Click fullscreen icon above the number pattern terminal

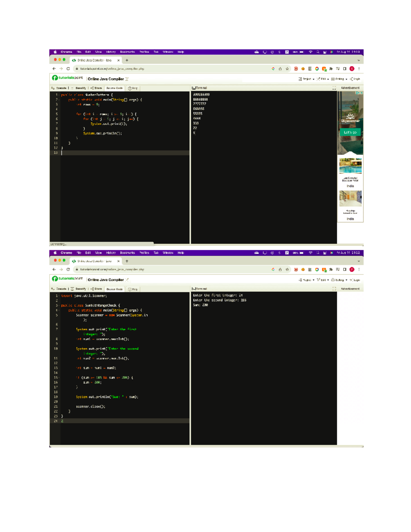point(334,88)
